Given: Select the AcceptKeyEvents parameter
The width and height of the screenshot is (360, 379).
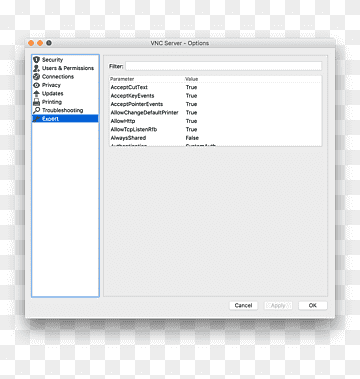Looking at the screenshot, I should pos(132,96).
